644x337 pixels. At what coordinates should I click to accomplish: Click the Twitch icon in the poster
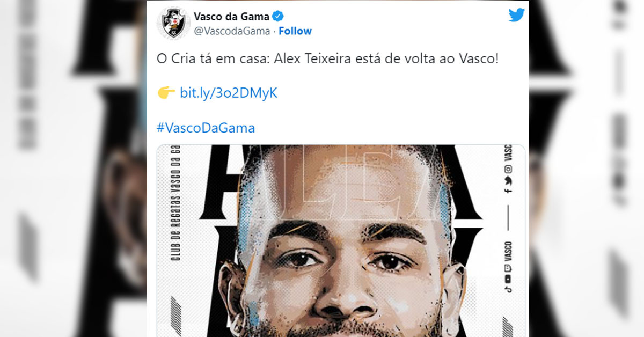tap(508, 269)
